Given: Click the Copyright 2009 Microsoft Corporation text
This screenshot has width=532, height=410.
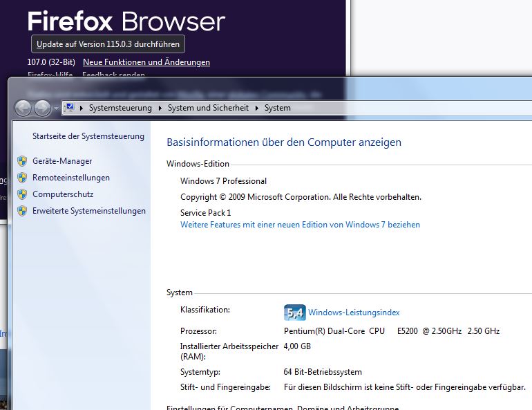Looking at the screenshot, I should pos(301,197).
